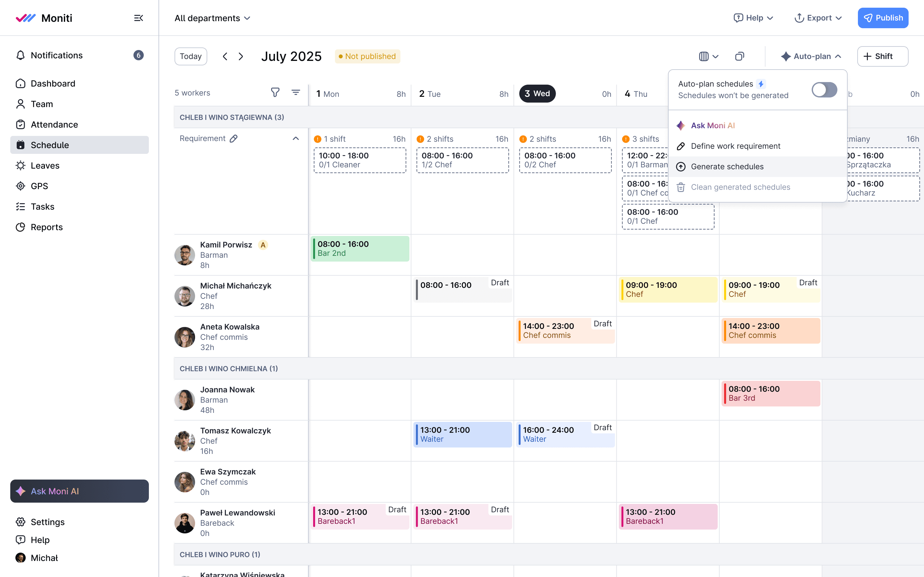Image resolution: width=924 pixels, height=577 pixels.
Task: Open the All departments dropdown
Action: [212, 18]
